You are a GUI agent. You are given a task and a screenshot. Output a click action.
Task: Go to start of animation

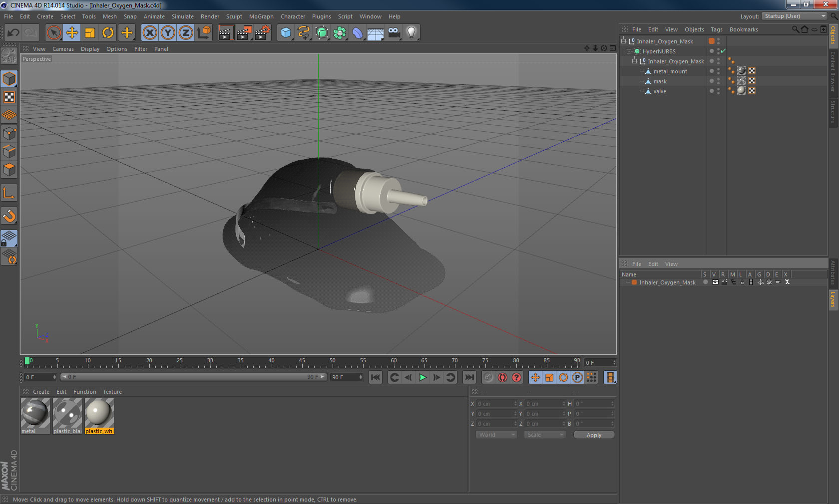[376, 377]
